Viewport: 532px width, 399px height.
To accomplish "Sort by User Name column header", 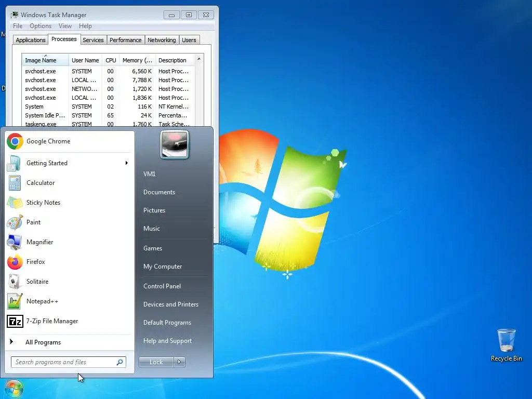I will click(x=85, y=60).
